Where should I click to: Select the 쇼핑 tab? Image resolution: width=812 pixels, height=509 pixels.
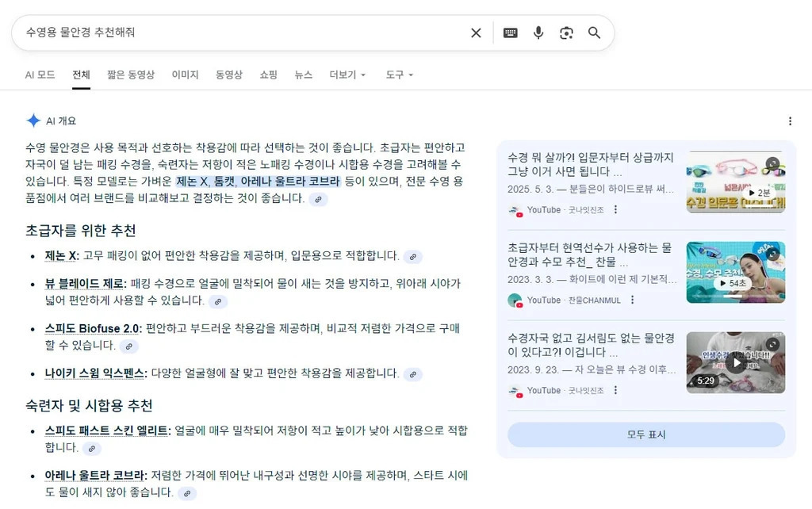coord(268,75)
